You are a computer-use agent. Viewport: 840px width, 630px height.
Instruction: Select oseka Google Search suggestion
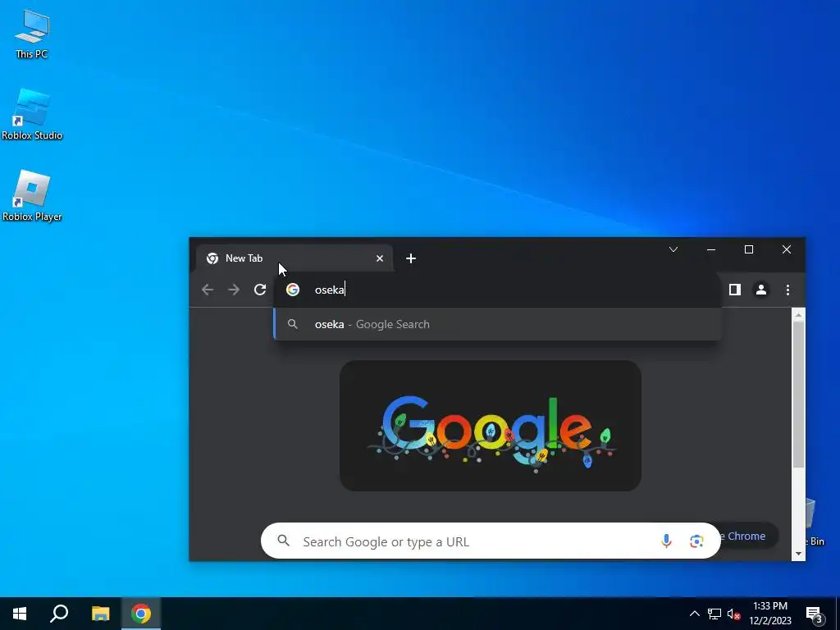click(x=497, y=324)
